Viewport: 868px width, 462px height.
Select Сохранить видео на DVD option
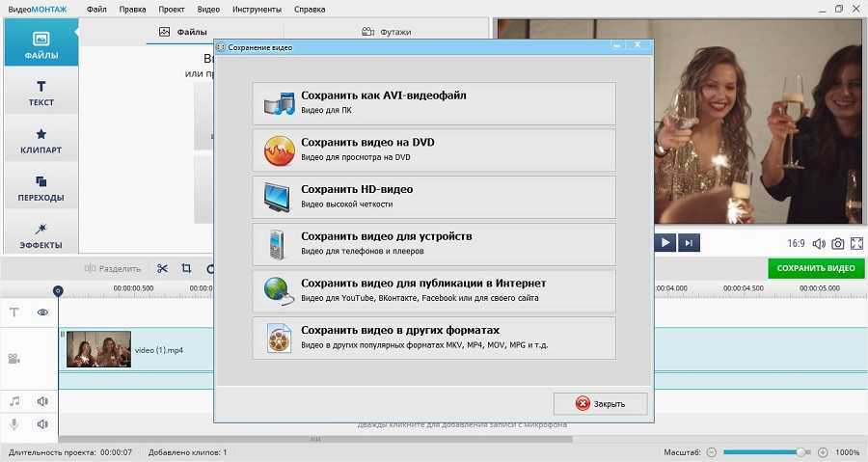point(434,149)
